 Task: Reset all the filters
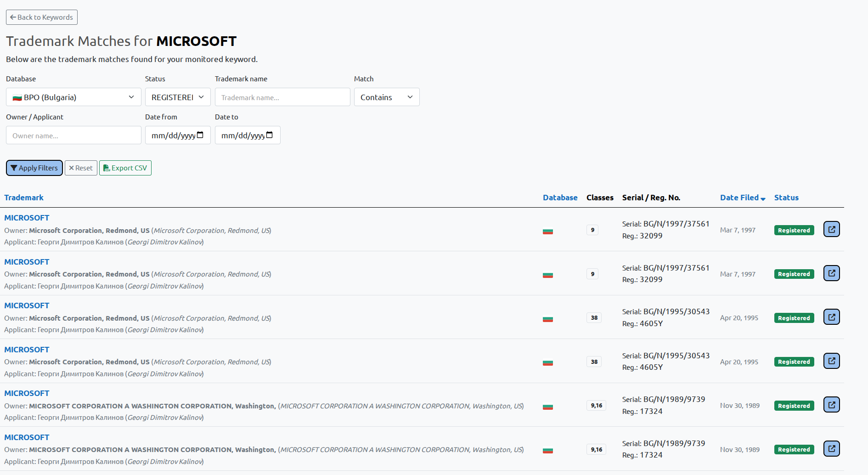click(81, 168)
